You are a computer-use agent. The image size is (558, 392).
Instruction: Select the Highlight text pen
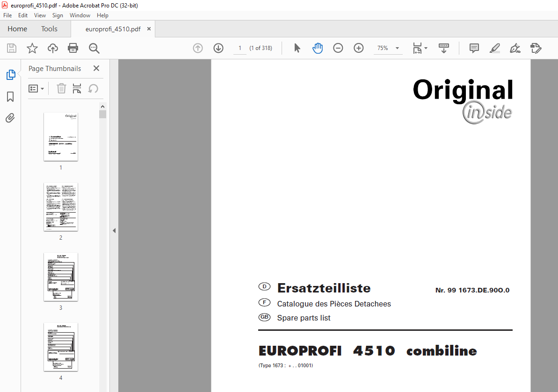495,48
